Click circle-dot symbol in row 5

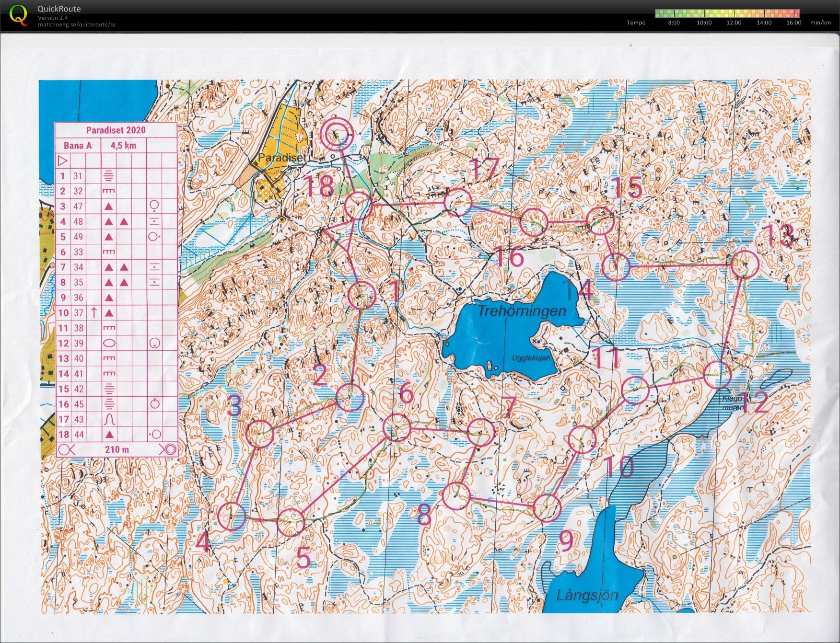click(x=154, y=236)
